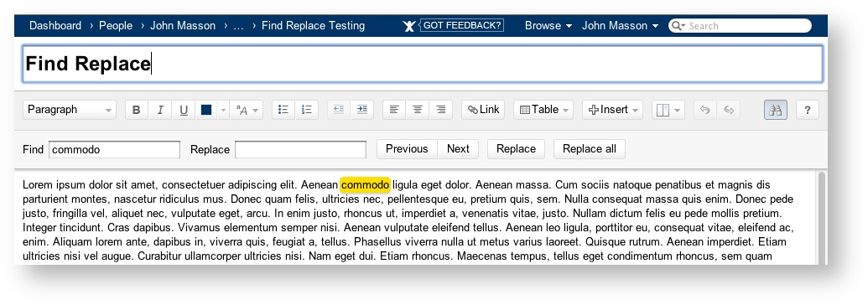This screenshot has height=305, width=868.
Task: Click the Find text field
Action: coord(115,149)
